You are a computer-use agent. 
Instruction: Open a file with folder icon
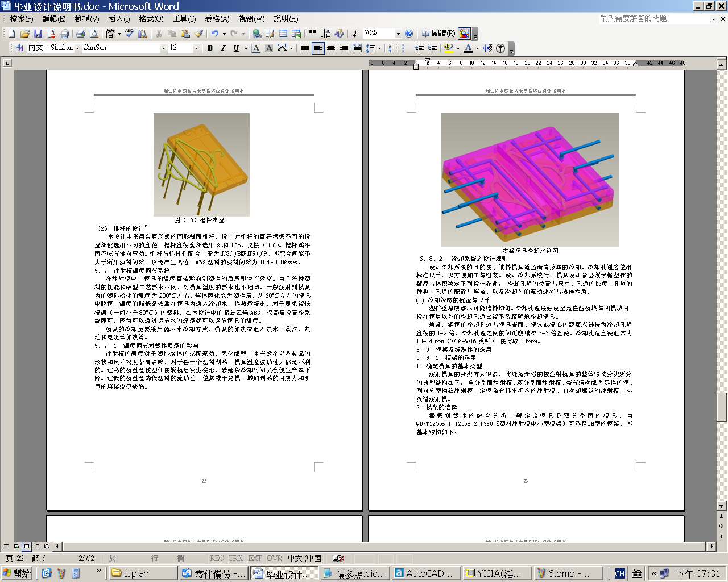[24, 34]
